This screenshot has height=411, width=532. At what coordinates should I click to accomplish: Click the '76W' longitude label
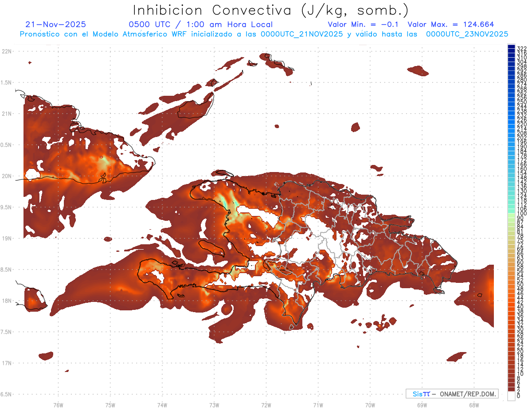pyautogui.click(x=58, y=405)
